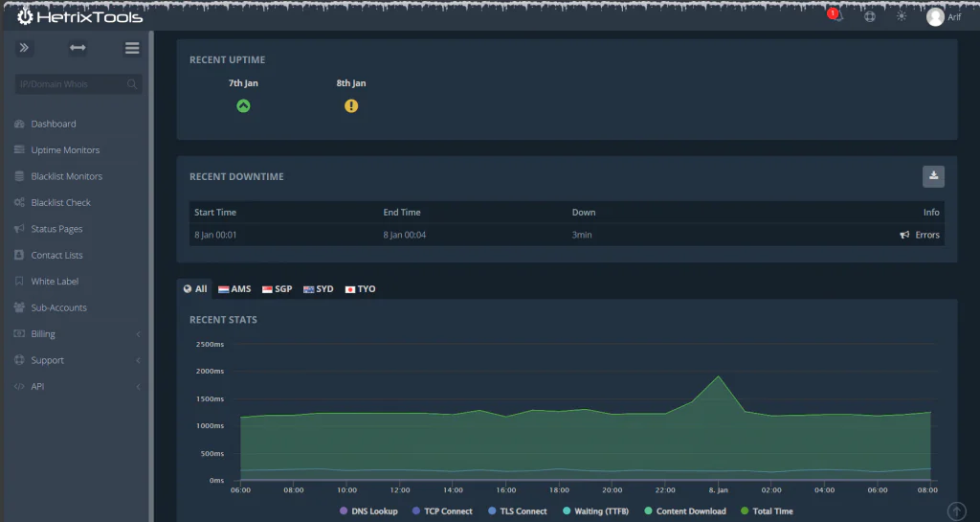This screenshot has width=980, height=522.
Task: Open notifications bell with red badge
Action: 835,15
